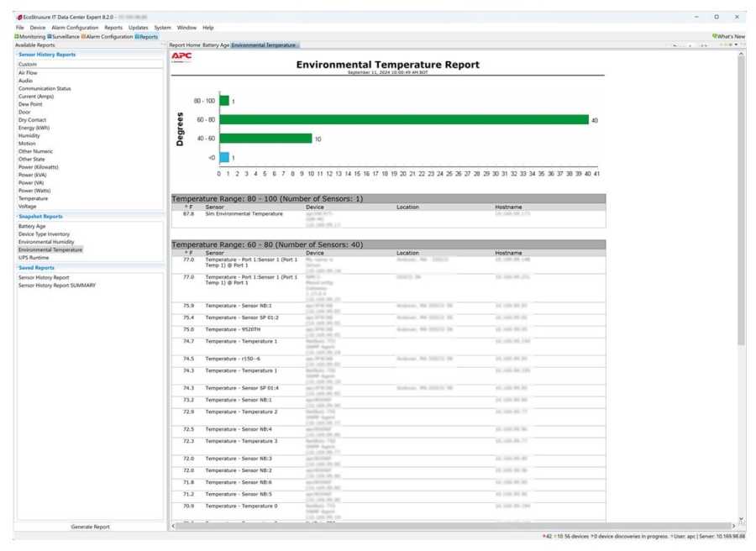Viewport: 756px width, 551px height.
Task: Open the saved Sensor History Report
Action: click(44, 278)
